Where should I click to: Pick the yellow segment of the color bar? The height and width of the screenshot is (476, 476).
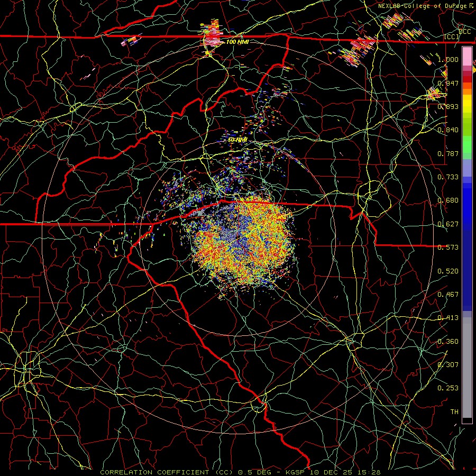[467, 104]
